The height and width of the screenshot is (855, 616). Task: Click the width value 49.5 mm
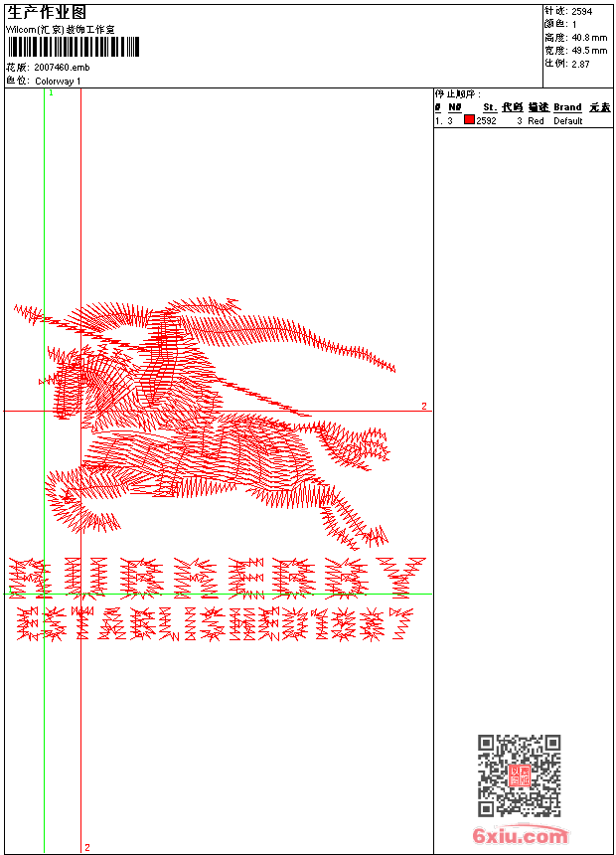[589, 51]
